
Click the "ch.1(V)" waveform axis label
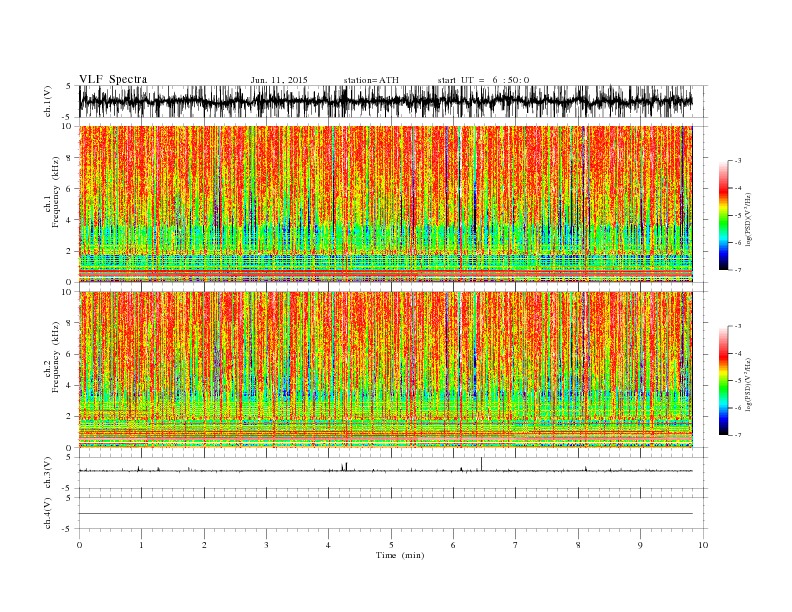(x=48, y=101)
